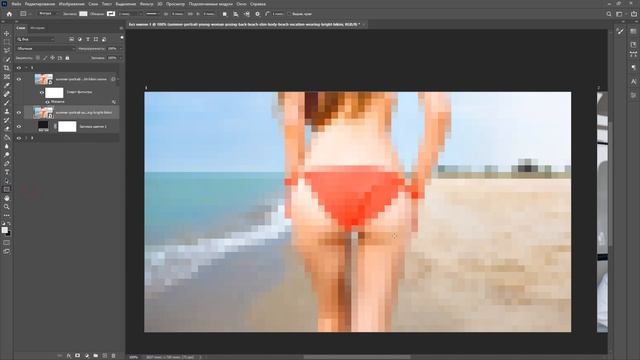Select the Move tool
The width and height of the screenshot is (640, 360).
pos(7,33)
